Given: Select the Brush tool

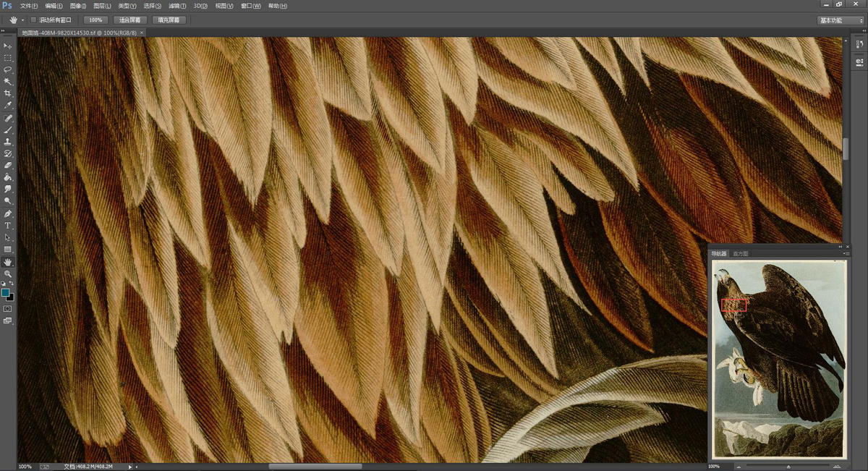Looking at the screenshot, I should click(8, 130).
